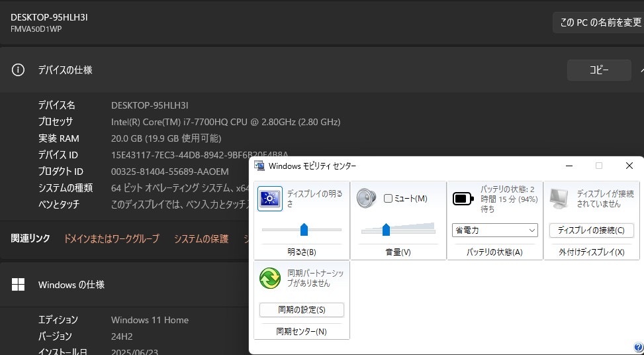
Task: Click the Windows logo beside Windows の仕様
Action: pos(18,284)
